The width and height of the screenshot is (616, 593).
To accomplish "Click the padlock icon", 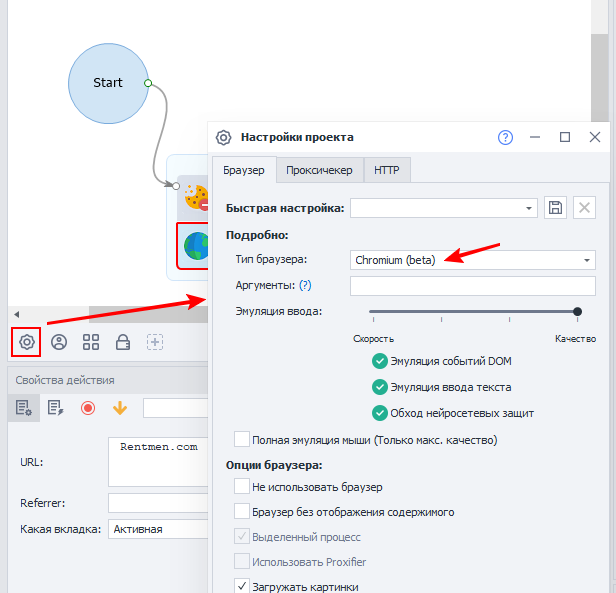I will click(x=123, y=342).
